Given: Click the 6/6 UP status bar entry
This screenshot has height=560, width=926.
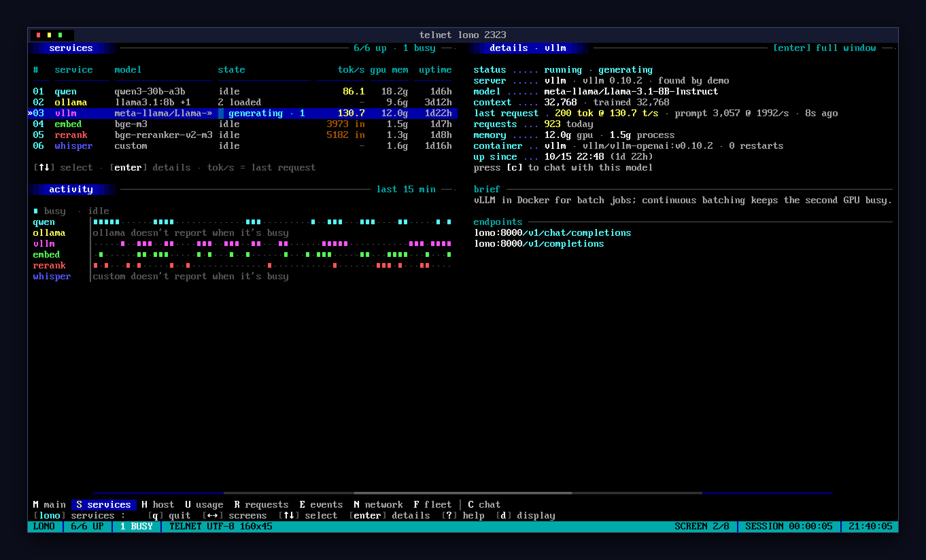Looking at the screenshot, I should pyautogui.click(x=87, y=526).
